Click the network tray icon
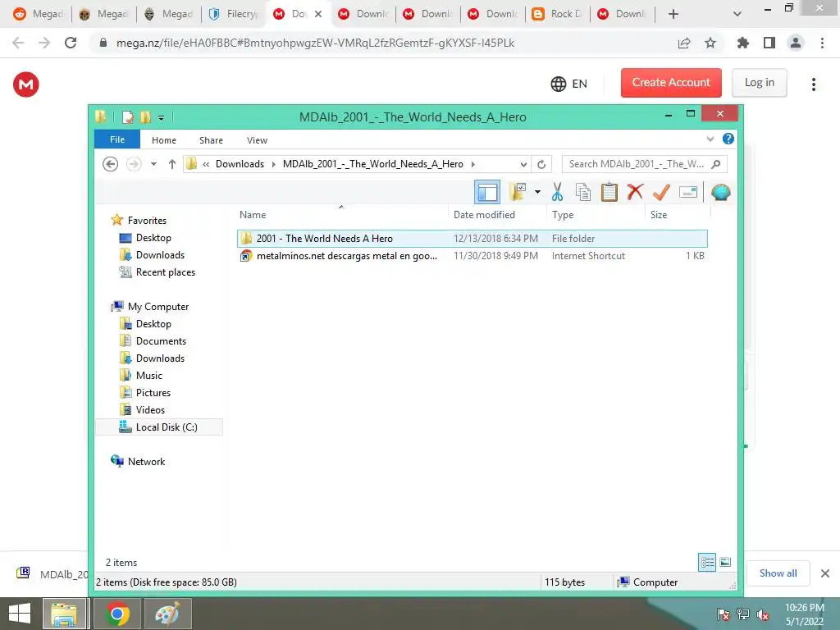The height and width of the screenshot is (630, 840). (x=743, y=614)
